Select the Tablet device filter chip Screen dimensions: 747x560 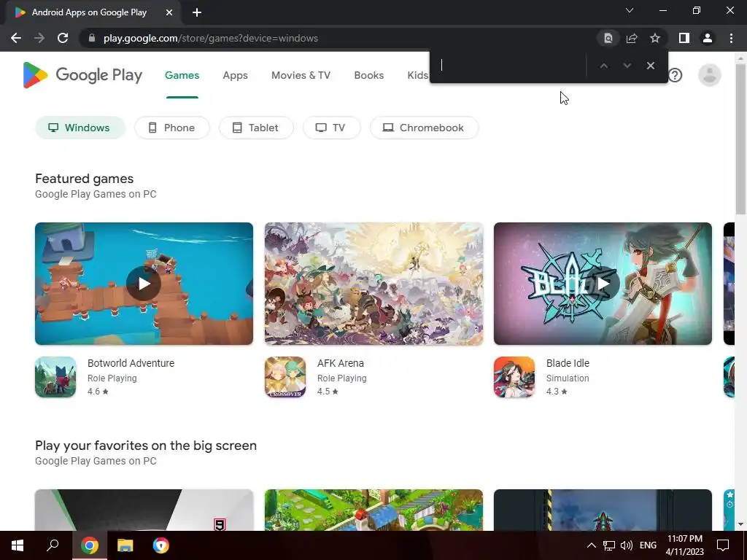coord(256,128)
